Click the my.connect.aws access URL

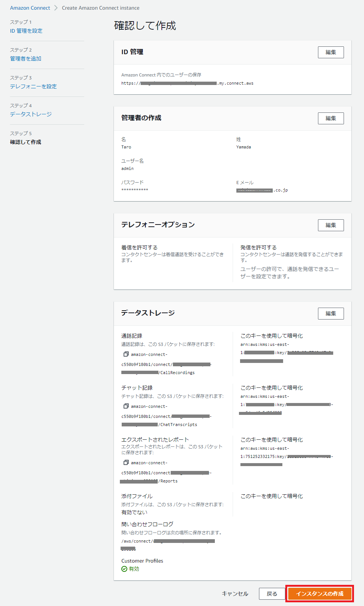[187, 83]
